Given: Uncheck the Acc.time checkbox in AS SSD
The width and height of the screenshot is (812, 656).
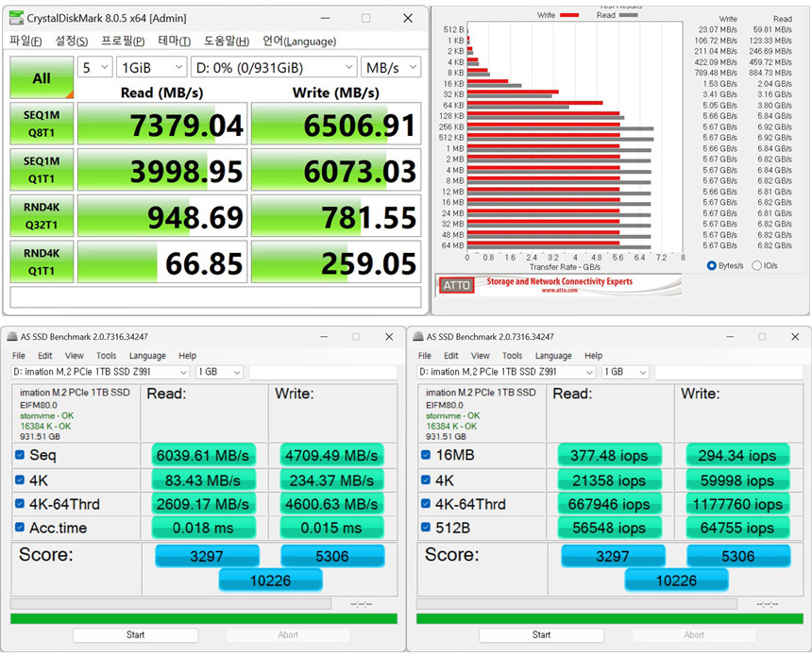Looking at the screenshot, I should [20, 528].
